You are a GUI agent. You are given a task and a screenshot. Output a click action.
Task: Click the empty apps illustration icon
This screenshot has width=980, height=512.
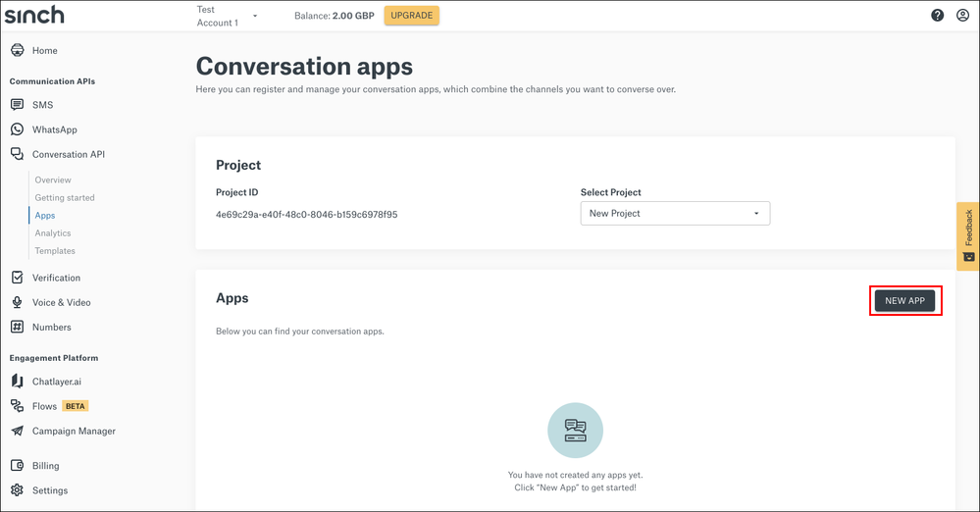575,431
